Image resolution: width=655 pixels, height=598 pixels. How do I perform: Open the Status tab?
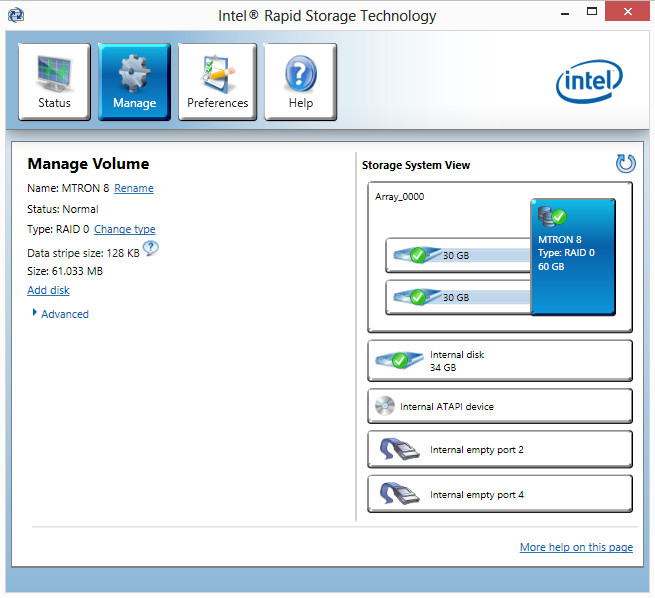coord(54,82)
